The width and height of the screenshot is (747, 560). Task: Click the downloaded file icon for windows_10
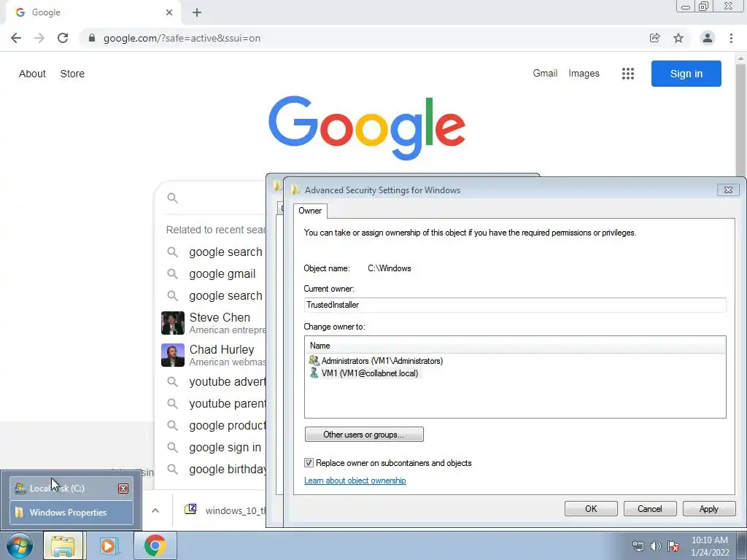(x=190, y=509)
